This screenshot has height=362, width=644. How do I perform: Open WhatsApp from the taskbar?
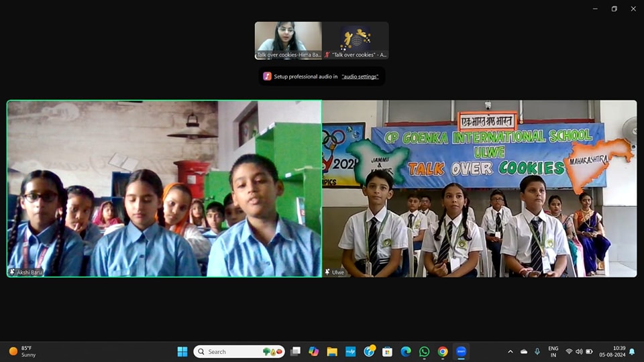(424, 352)
